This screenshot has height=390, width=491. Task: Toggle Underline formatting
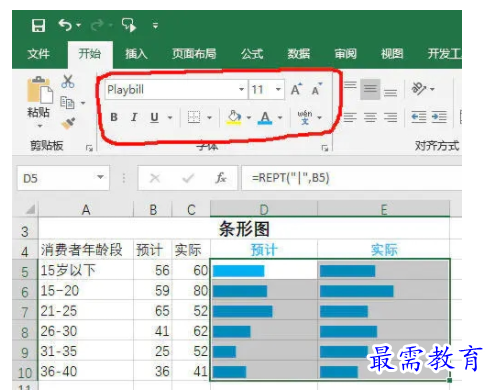pyautogui.click(x=154, y=117)
